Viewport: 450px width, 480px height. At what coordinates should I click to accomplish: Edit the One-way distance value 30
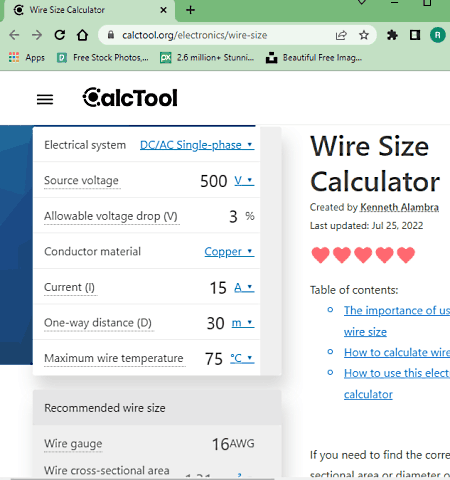click(215, 323)
